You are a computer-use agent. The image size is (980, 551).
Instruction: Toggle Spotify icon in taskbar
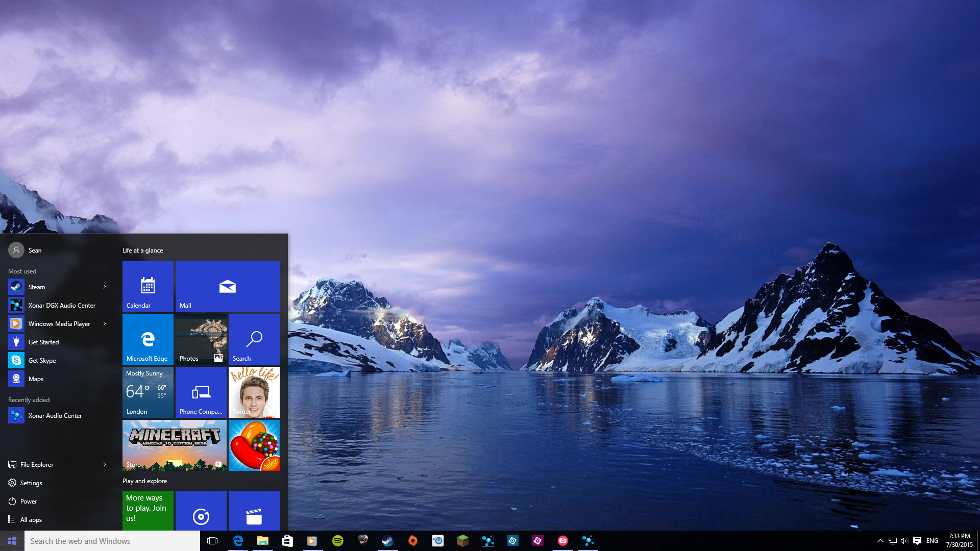(338, 540)
